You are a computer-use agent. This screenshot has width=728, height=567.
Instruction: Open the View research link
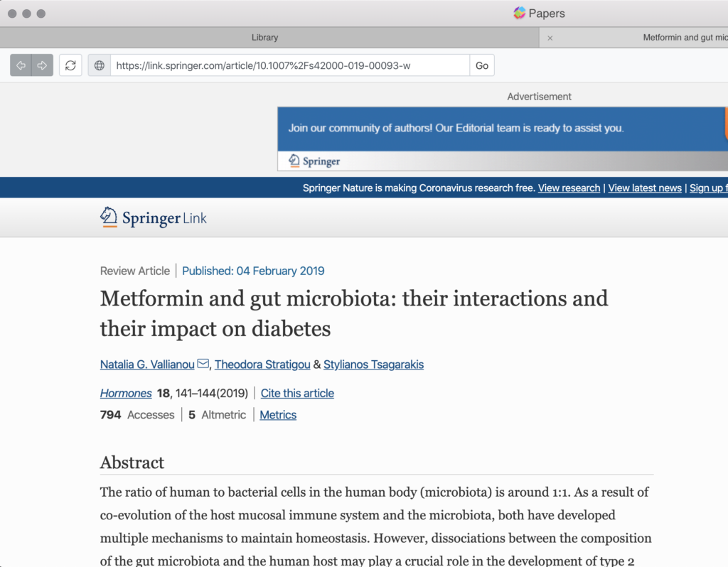569,188
